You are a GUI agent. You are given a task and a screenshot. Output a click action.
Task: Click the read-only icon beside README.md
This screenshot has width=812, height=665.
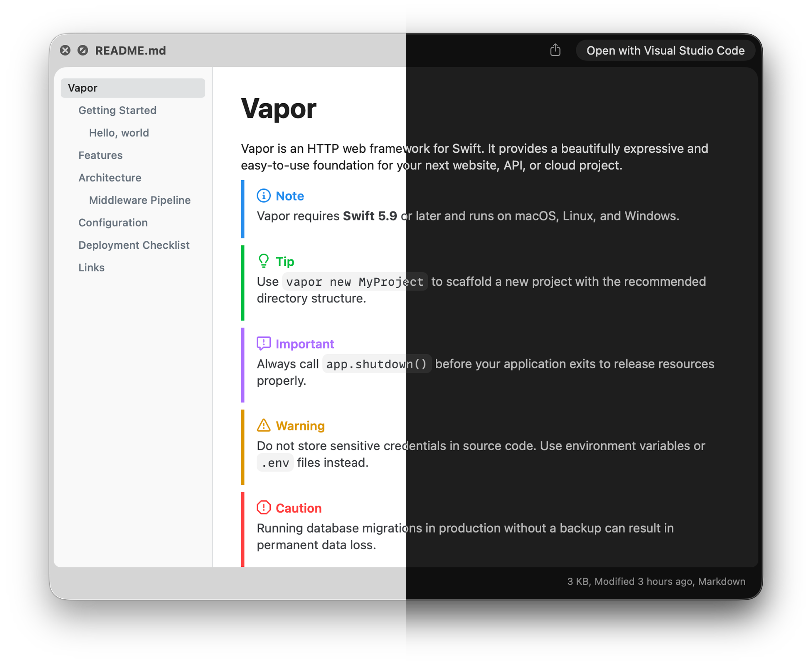pos(83,50)
